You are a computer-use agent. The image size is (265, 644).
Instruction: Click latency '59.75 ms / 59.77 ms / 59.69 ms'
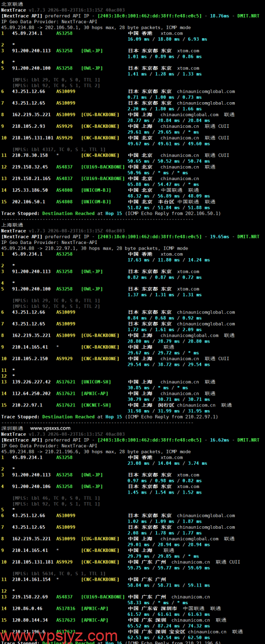point(169,568)
